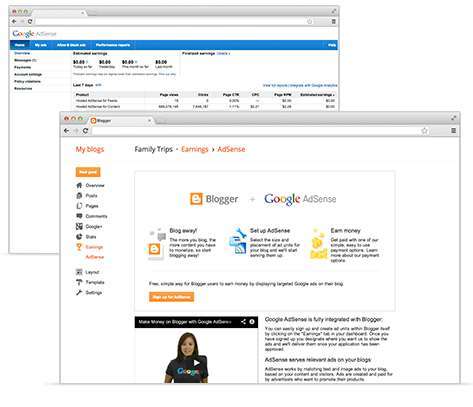Click the Sign up for AdSense button
The height and width of the screenshot is (407, 473).
171,297
